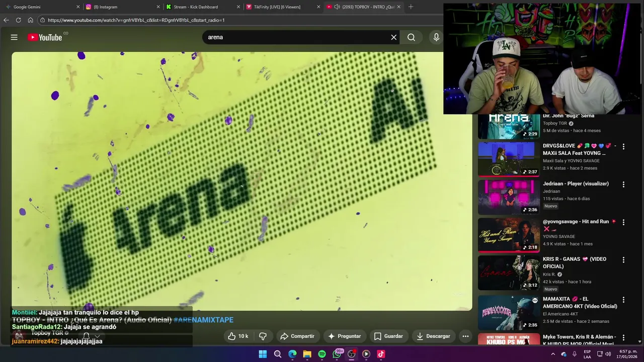Go to the YouTube home logo
The image size is (644, 362).
point(45,37)
